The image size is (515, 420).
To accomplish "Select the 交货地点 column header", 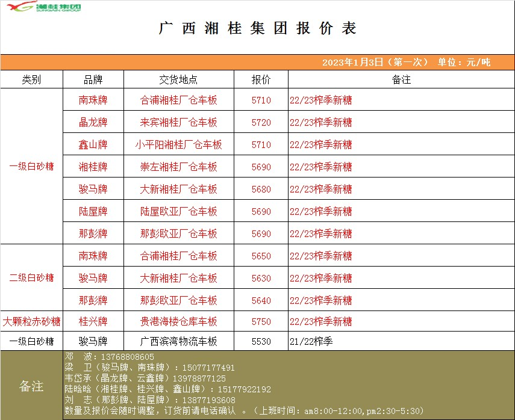I will point(178,79).
